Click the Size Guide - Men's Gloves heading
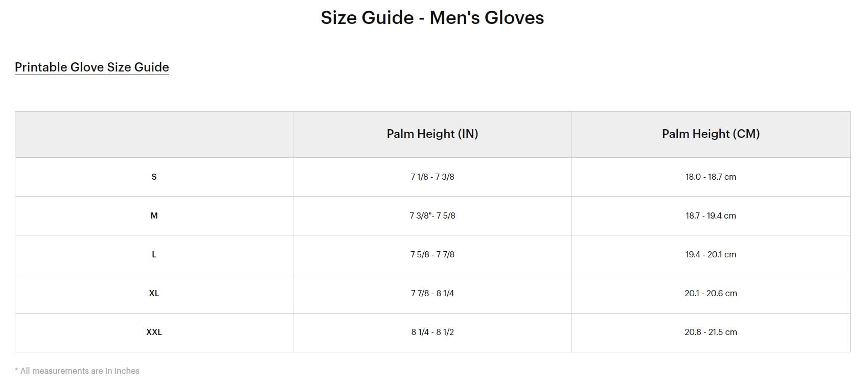This screenshot has width=868, height=383. point(432,18)
